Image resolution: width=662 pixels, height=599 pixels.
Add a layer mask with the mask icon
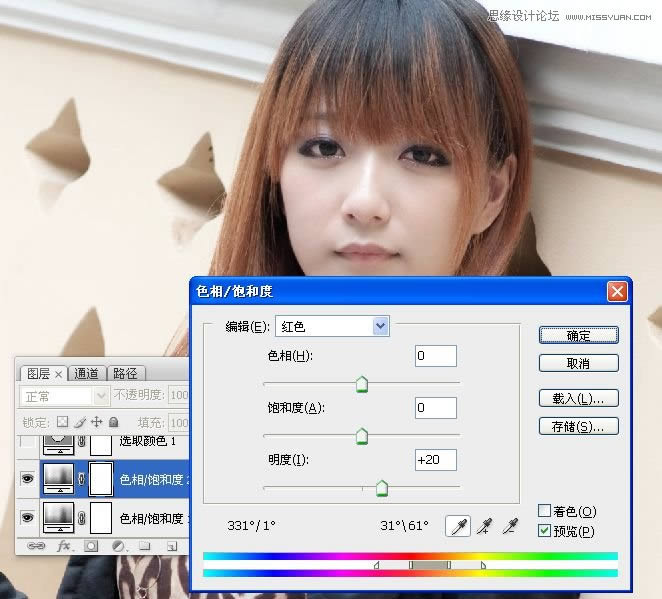point(91,547)
